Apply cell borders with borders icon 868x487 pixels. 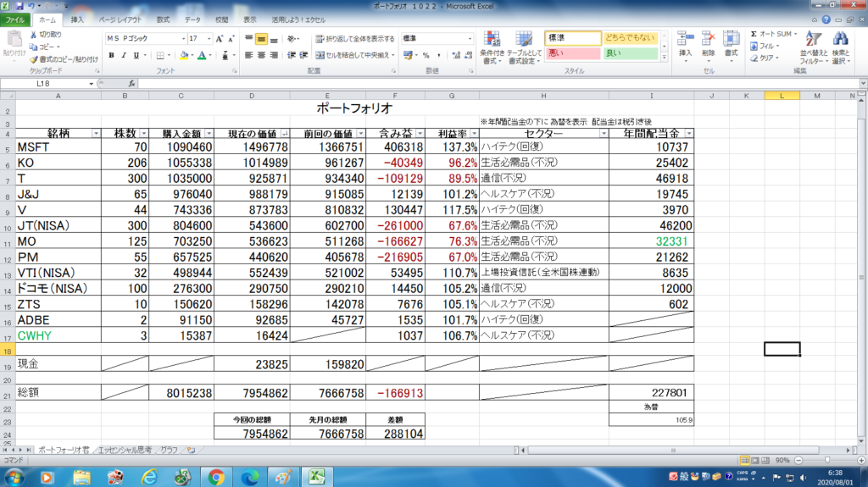[x=160, y=55]
